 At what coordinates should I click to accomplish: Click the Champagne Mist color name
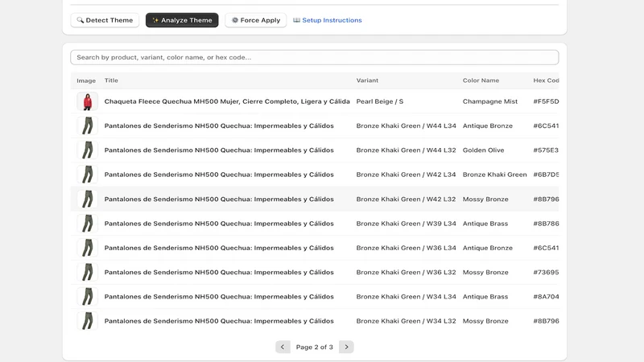[490, 101]
